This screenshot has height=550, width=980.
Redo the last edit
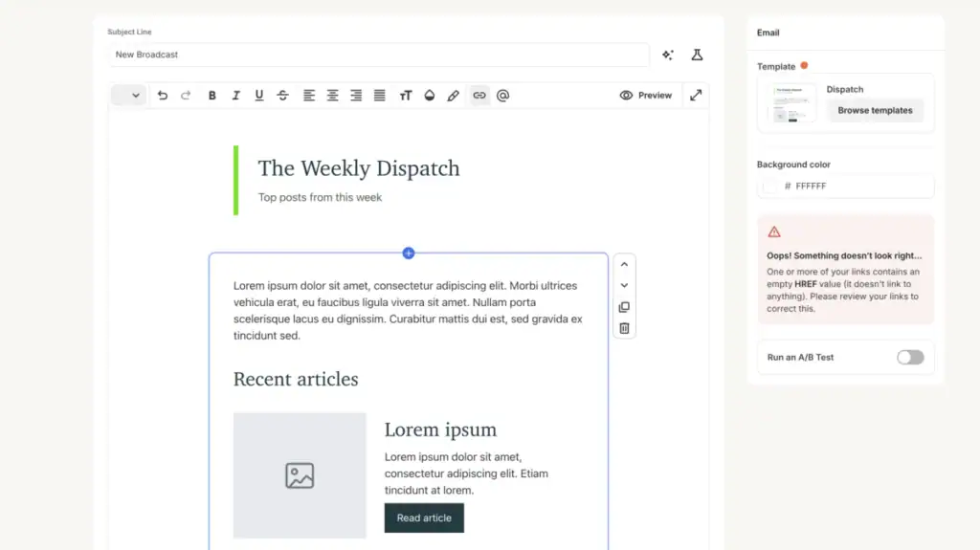pyautogui.click(x=186, y=96)
